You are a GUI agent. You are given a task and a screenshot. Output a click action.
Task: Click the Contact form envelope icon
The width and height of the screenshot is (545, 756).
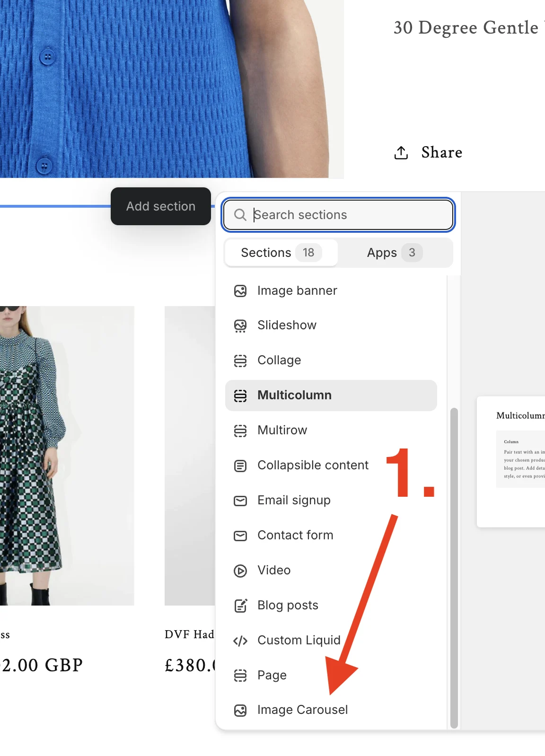coord(240,536)
